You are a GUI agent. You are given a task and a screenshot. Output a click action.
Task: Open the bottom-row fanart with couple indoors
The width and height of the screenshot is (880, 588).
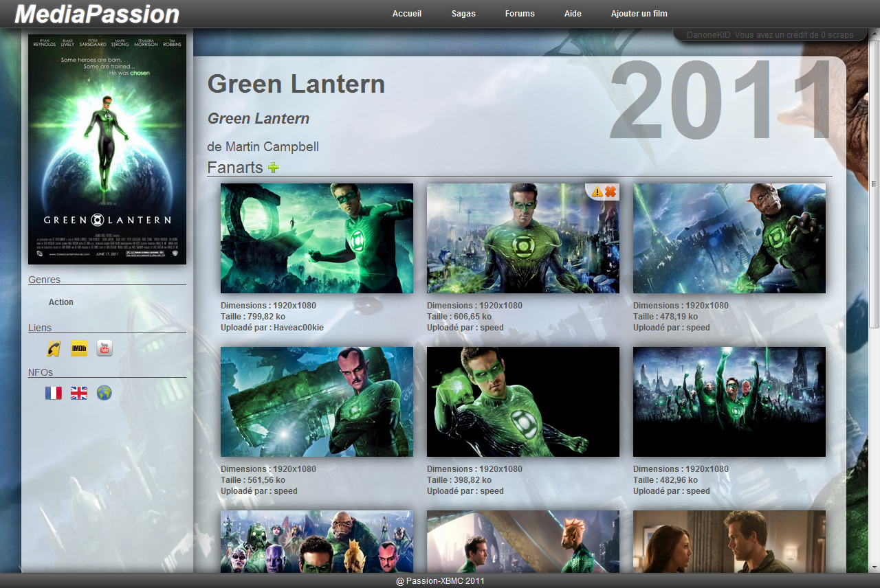click(x=729, y=541)
